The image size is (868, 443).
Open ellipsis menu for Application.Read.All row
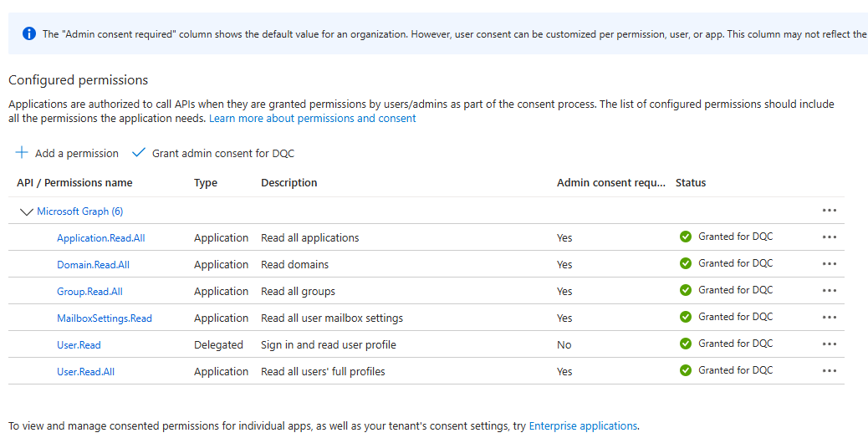click(829, 237)
